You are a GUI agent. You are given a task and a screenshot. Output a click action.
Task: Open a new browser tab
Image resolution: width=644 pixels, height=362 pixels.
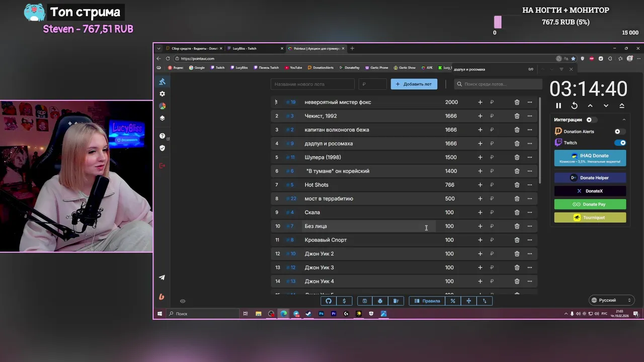coord(352,49)
